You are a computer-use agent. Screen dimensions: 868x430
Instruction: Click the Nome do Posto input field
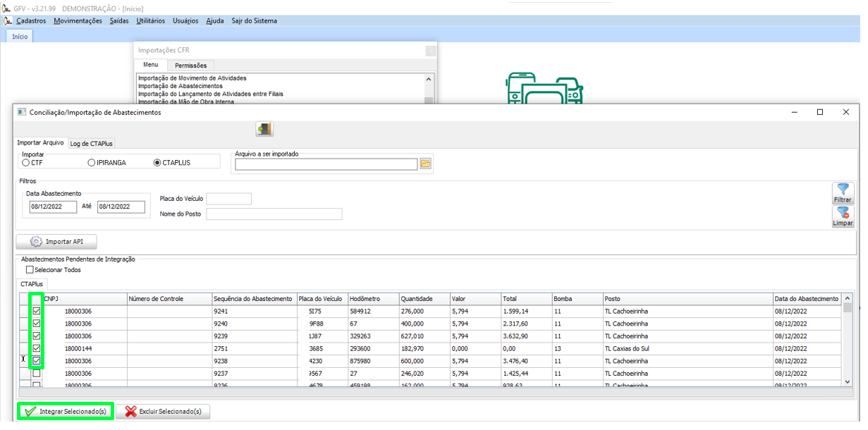274,214
